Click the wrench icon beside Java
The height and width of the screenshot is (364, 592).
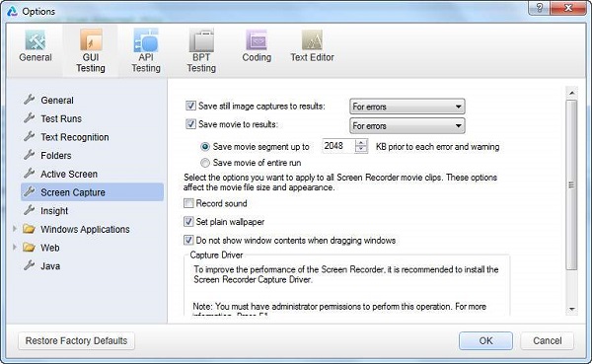coord(29,265)
